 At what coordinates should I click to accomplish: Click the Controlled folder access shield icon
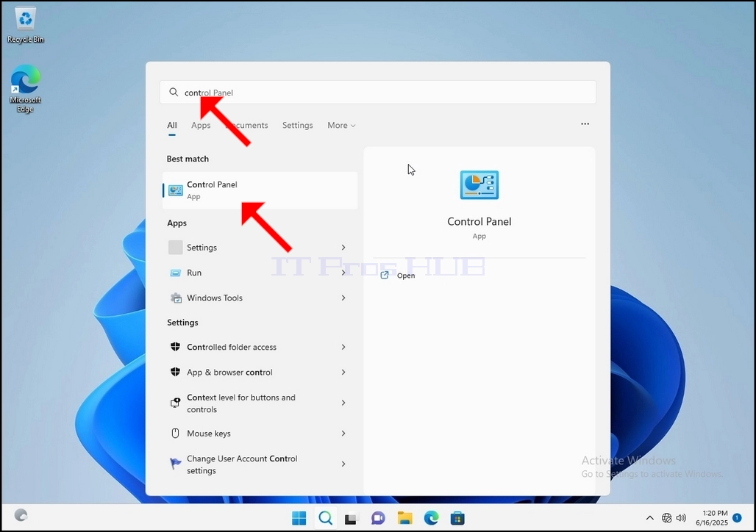tap(176, 347)
